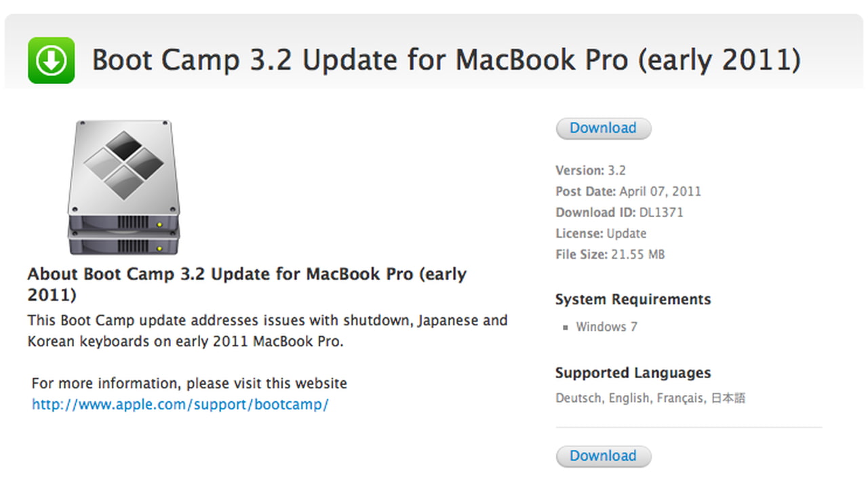This screenshot has width=868, height=488.
Task: Click the Boot Camp hard drive icon
Action: tap(123, 187)
